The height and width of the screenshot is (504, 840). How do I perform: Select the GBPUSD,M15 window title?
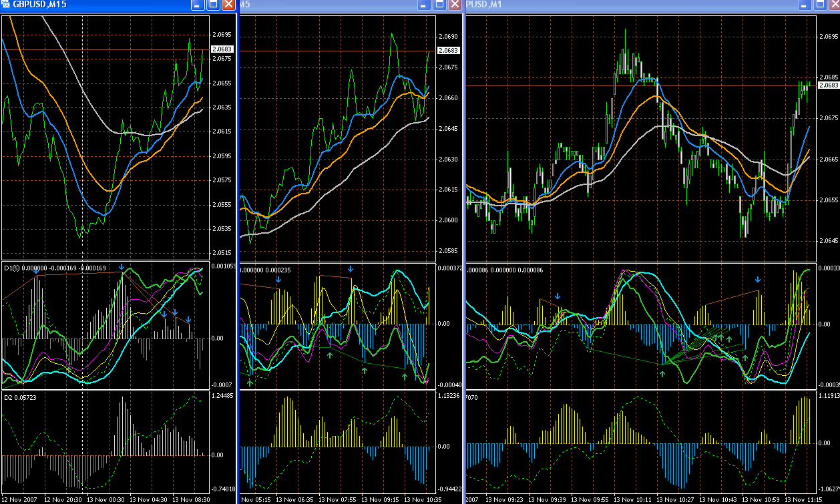pos(39,5)
